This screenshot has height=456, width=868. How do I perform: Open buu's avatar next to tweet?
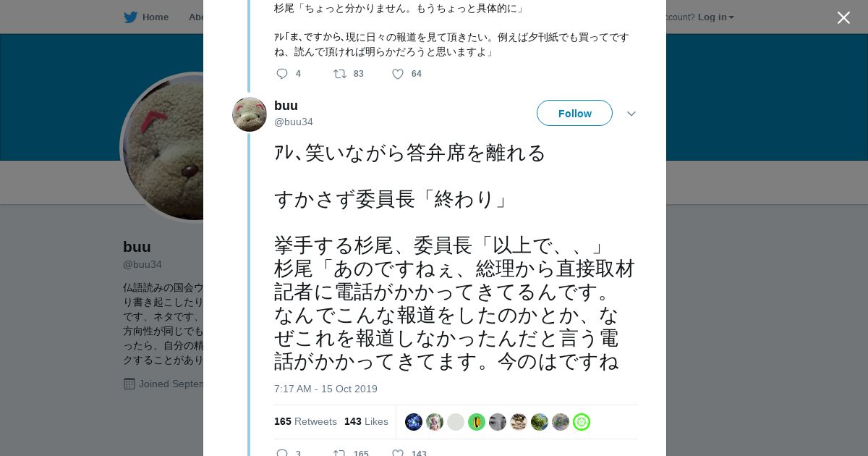[250, 114]
